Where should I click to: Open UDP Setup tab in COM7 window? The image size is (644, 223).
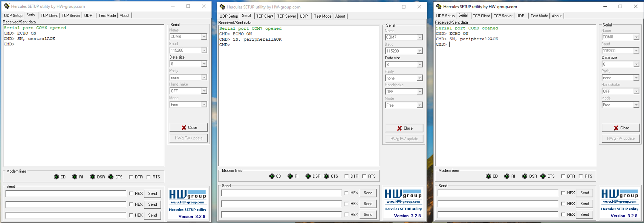coord(228,16)
